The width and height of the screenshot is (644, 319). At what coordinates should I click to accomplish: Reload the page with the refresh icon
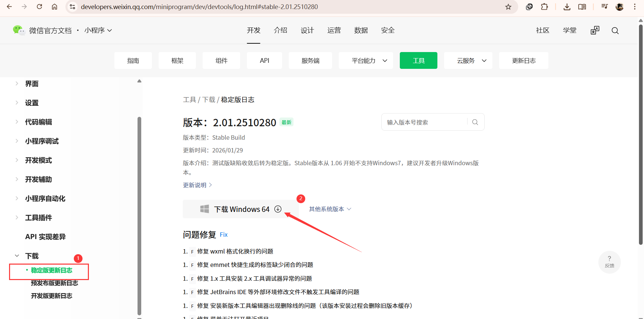[39, 7]
